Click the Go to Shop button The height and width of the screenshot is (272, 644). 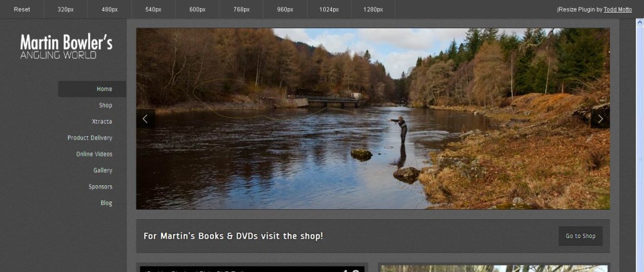(580, 236)
